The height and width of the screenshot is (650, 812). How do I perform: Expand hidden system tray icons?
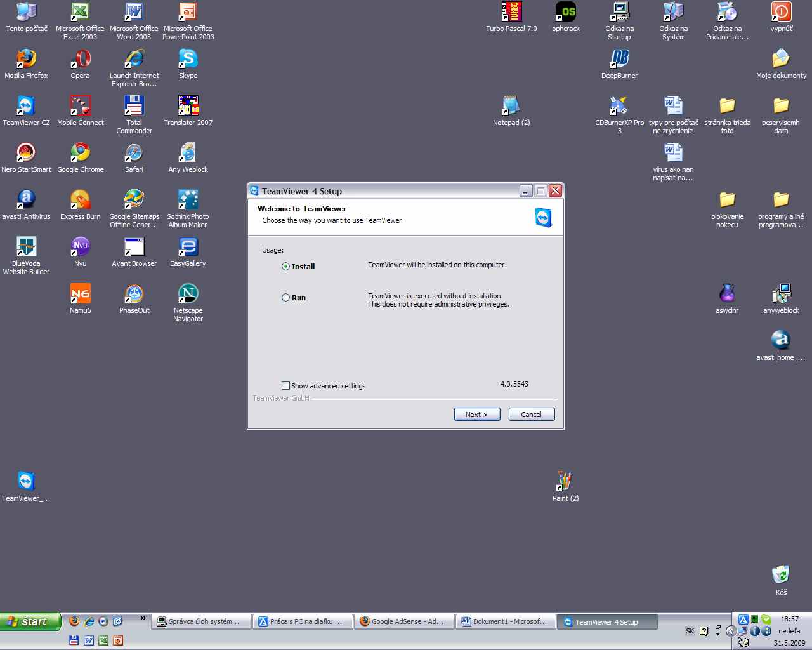point(731,631)
